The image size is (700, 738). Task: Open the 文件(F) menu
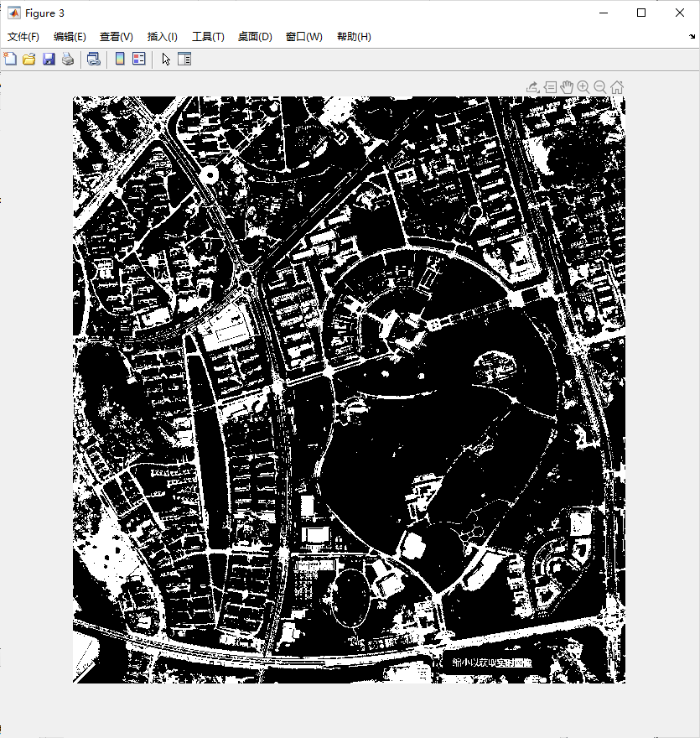(x=23, y=37)
